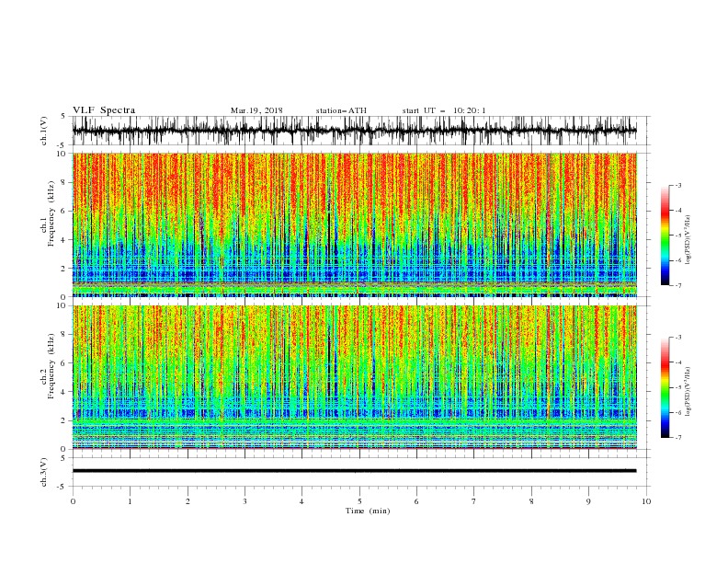This screenshot has height=563, width=728.
Task: Click time axis tick label "3"
Action: pyautogui.click(x=245, y=501)
